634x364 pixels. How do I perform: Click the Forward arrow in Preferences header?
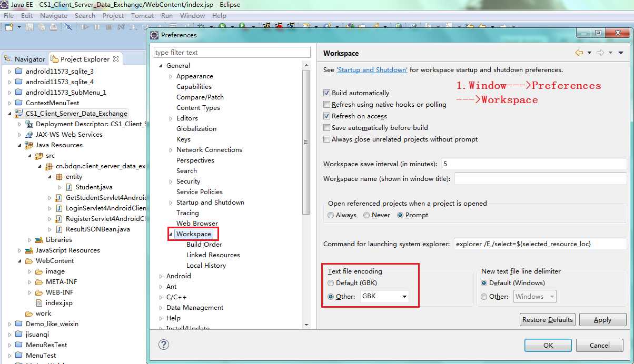tap(600, 53)
